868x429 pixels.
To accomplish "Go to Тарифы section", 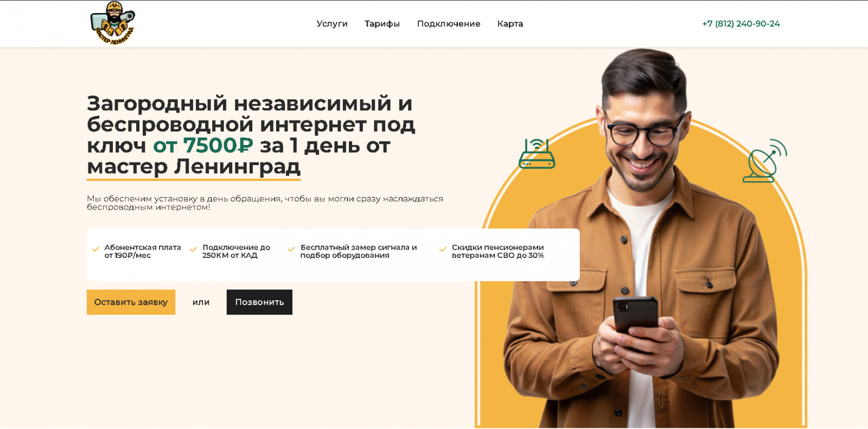I will (382, 24).
